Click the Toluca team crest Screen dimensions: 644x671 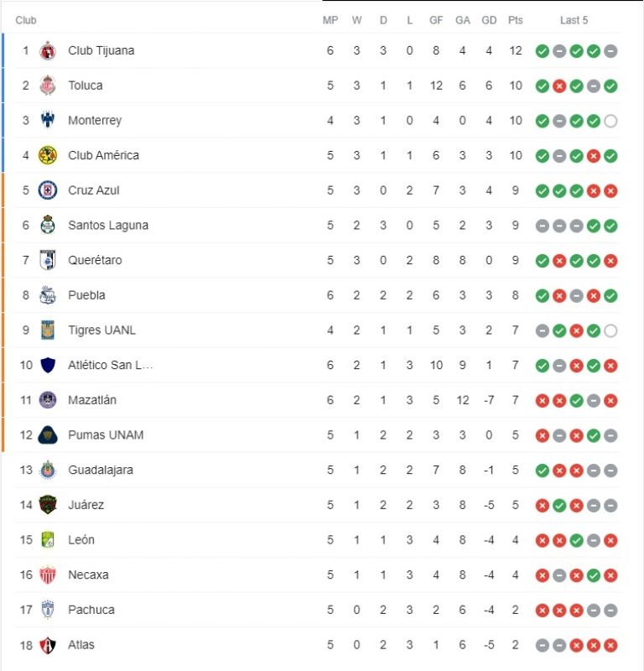(x=48, y=86)
